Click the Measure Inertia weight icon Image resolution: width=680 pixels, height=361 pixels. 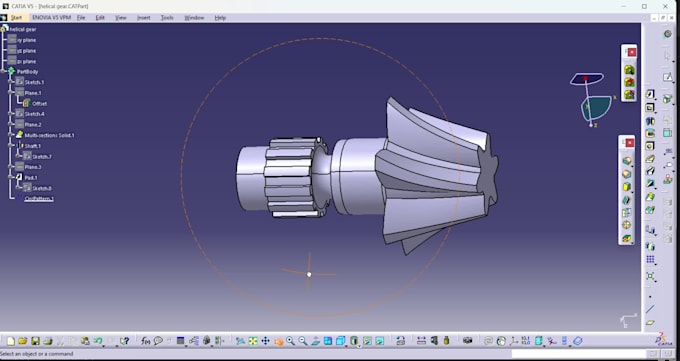point(446,341)
